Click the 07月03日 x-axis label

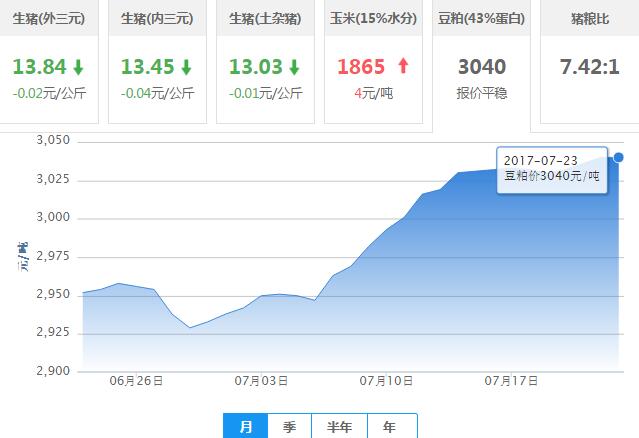point(261,381)
